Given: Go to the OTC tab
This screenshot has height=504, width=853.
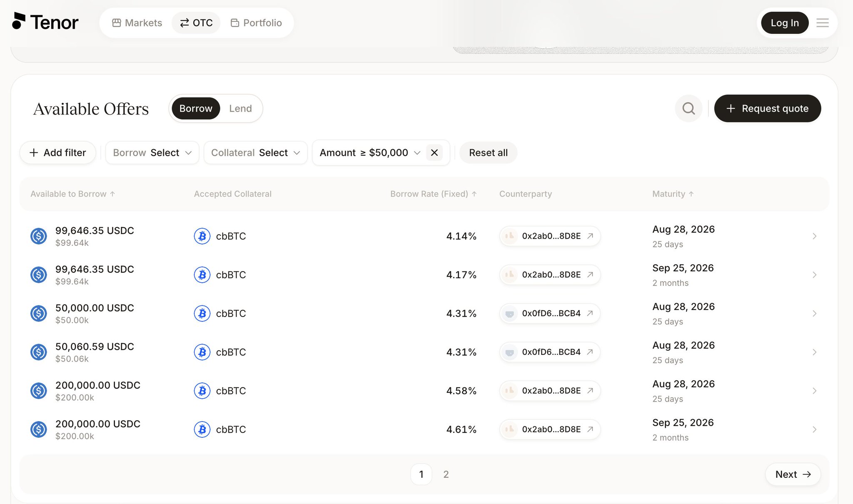Looking at the screenshot, I should [196, 23].
